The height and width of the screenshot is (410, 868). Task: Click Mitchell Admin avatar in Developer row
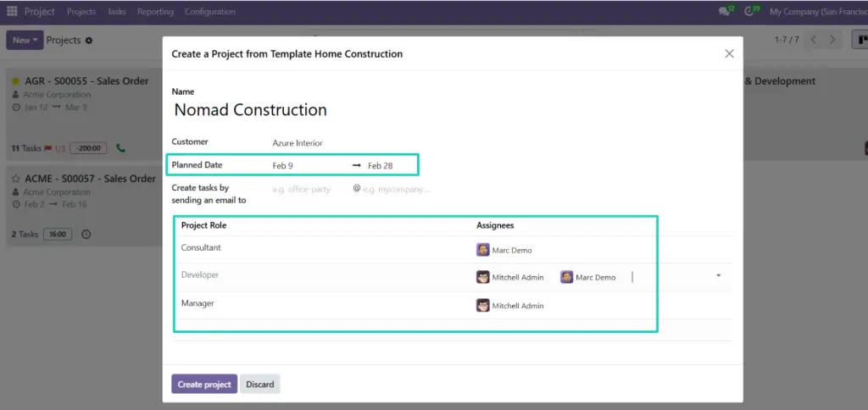(x=482, y=277)
